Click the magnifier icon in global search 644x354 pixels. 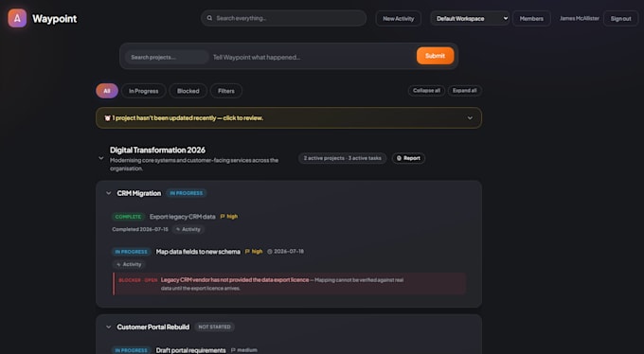(x=209, y=18)
